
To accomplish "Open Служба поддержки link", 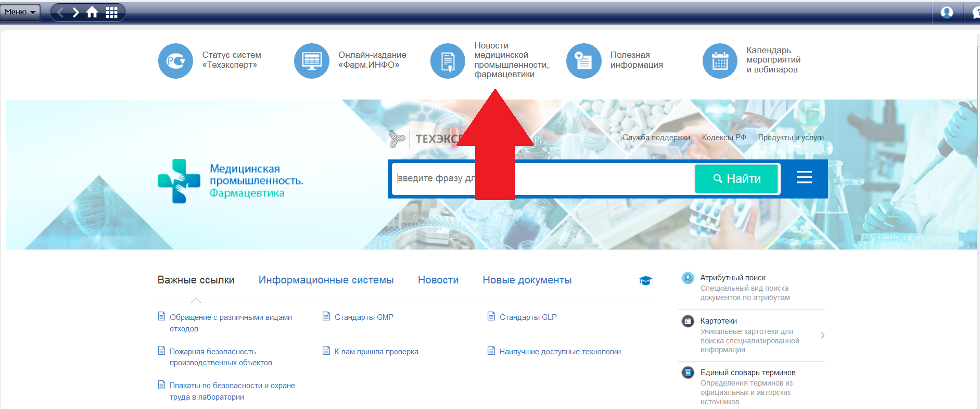I will point(656,138).
